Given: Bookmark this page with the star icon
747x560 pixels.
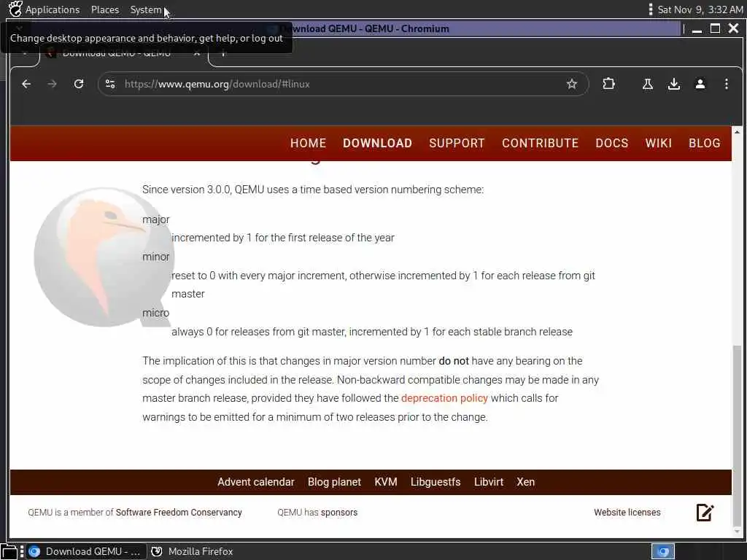Looking at the screenshot, I should click(x=572, y=85).
